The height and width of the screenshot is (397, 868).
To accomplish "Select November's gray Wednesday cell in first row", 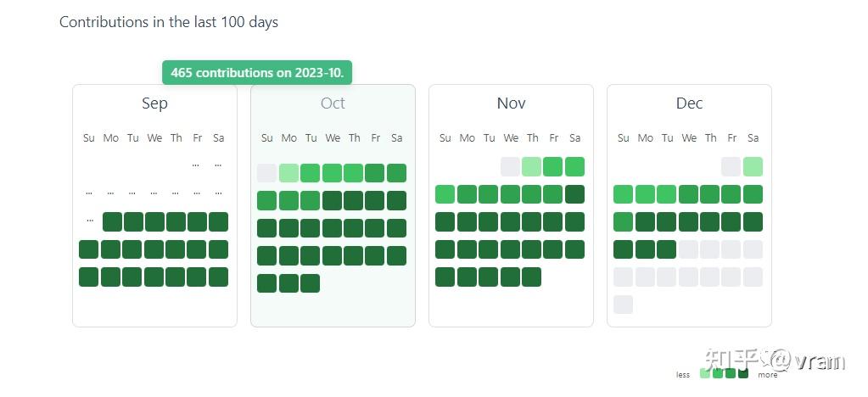I will 510,166.
